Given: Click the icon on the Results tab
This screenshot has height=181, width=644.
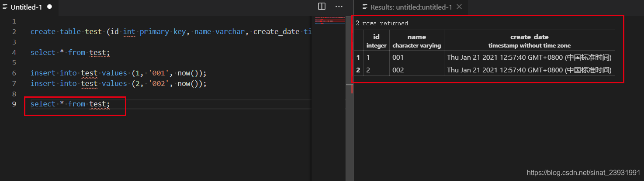Looking at the screenshot, I should click(364, 7).
